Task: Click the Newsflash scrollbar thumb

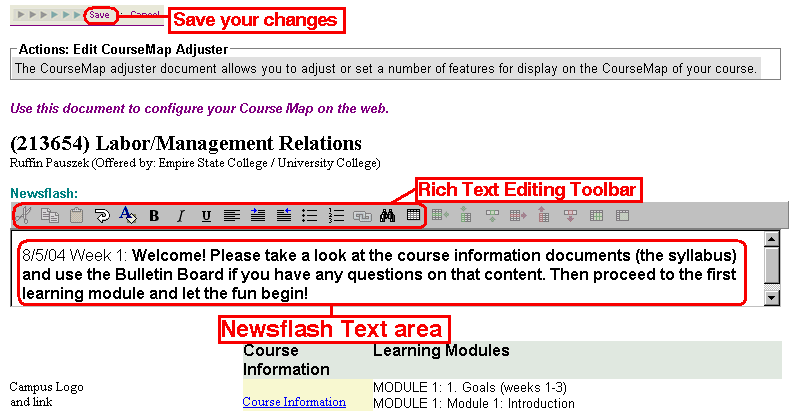Action: (x=771, y=265)
